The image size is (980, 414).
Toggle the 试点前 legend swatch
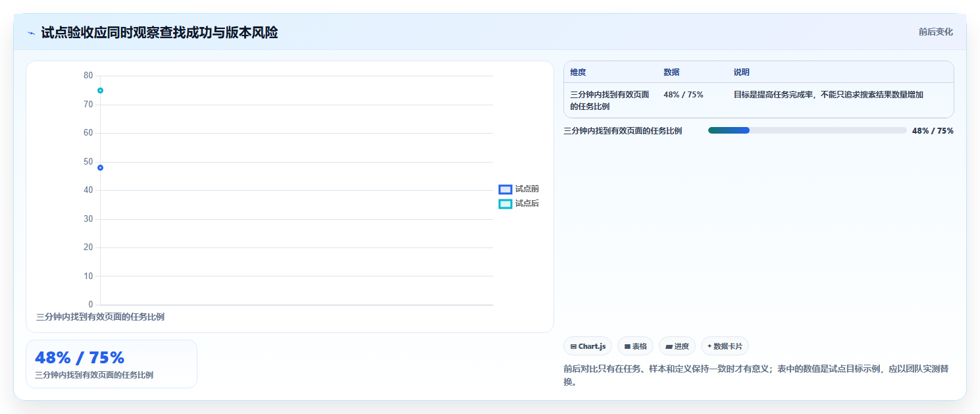(505, 190)
